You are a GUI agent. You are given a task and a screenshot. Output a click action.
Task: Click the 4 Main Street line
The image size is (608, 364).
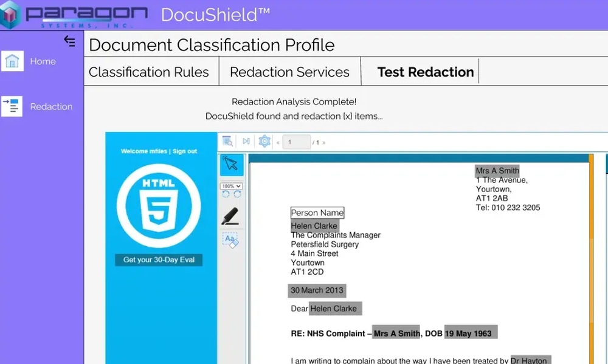[x=314, y=253]
